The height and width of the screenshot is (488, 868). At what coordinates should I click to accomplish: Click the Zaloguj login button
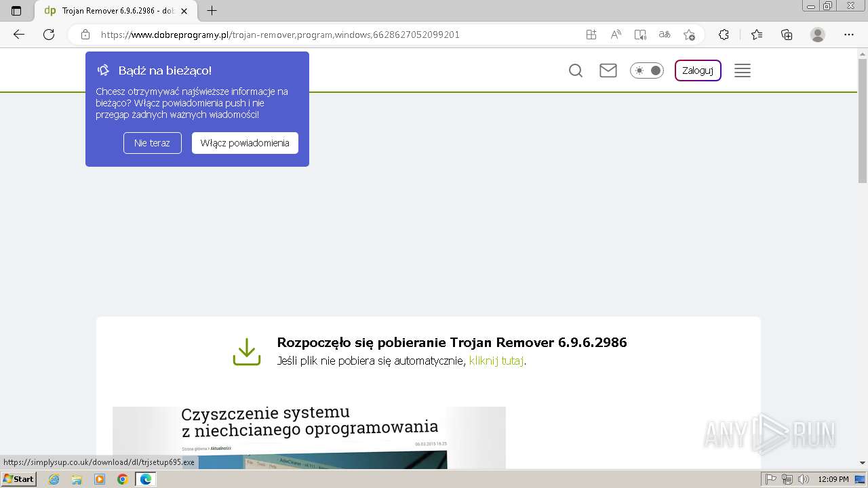point(698,70)
